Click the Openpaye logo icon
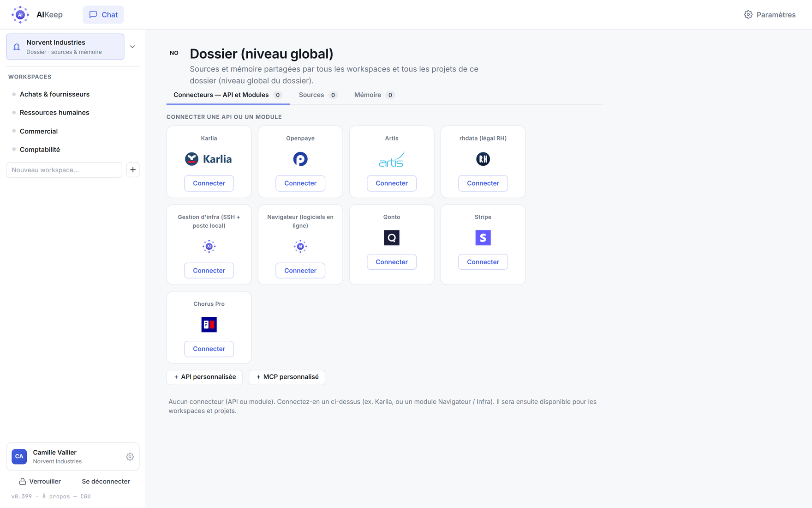The height and width of the screenshot is (508, 812). (300, 159)
